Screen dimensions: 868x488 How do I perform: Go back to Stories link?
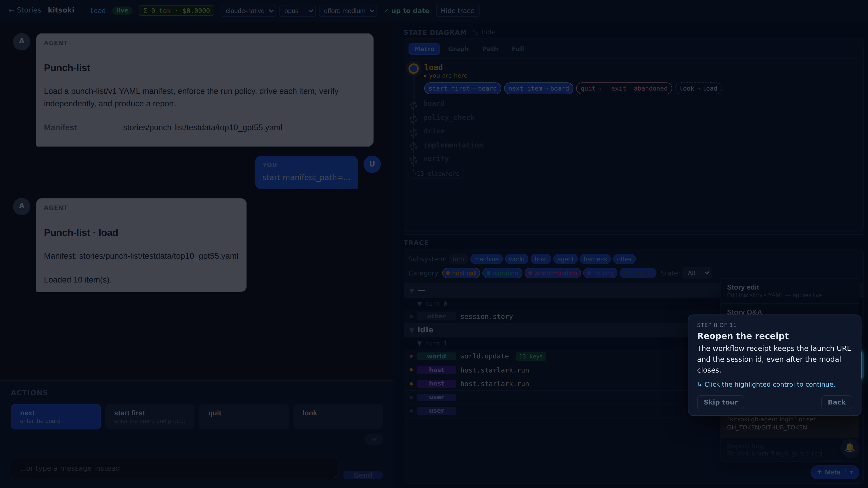click(25, 11)
